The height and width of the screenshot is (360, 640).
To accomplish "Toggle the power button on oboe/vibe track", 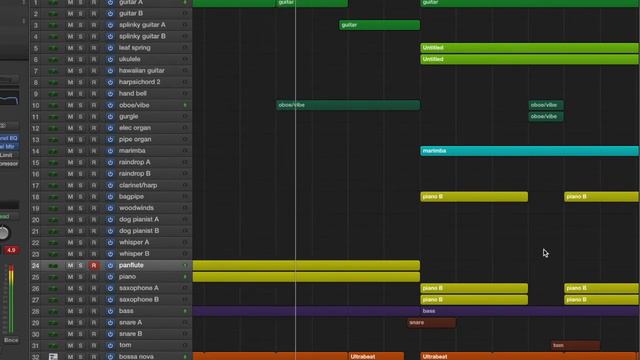I will (110, 105).
